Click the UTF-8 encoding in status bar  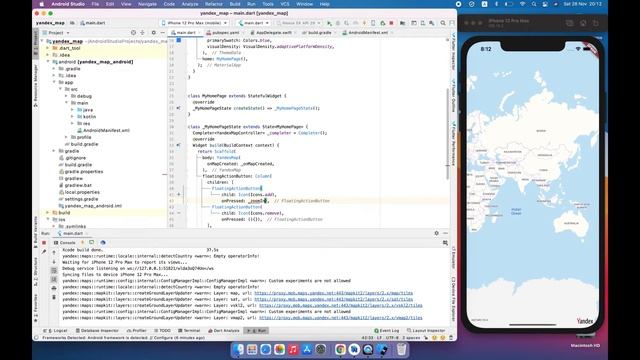tap(392, 338)
